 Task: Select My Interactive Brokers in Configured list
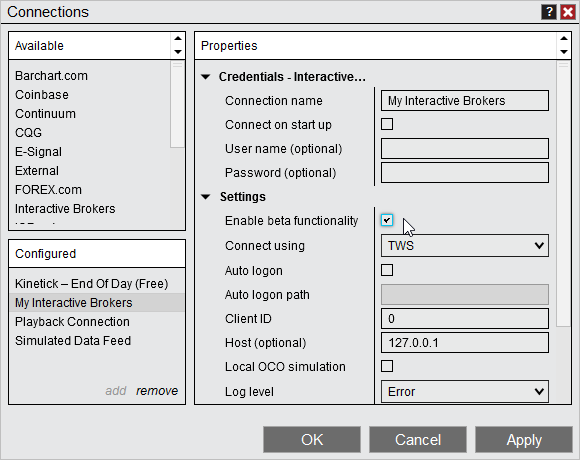97,303
